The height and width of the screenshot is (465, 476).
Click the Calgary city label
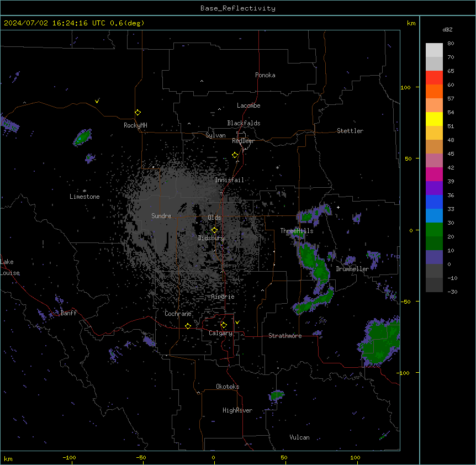(x=220, y=333)
